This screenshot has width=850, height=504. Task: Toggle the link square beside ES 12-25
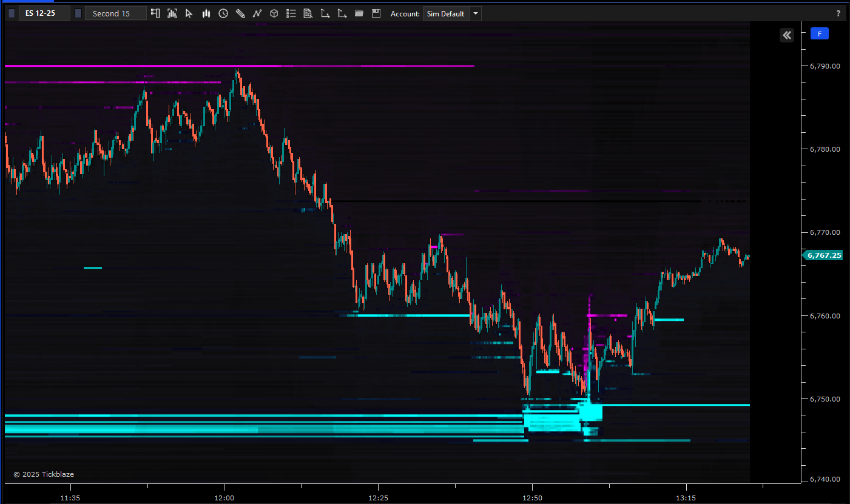[12, 13]
